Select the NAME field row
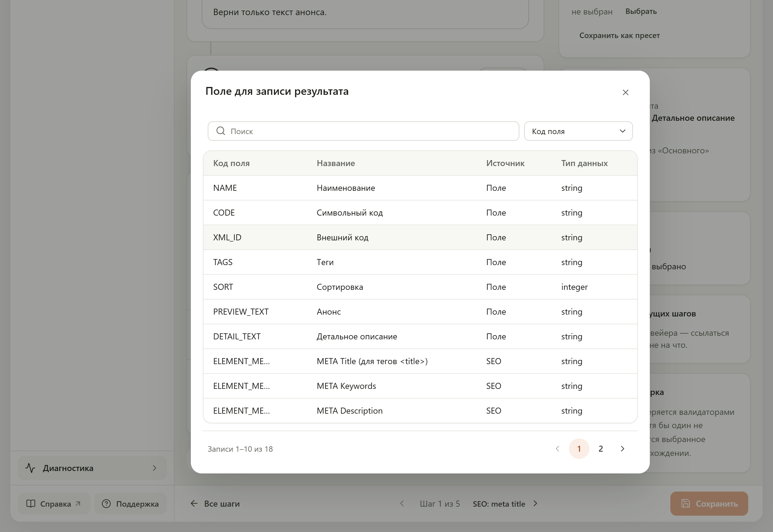This screenshot has width=773, height=532. [420, 188]
